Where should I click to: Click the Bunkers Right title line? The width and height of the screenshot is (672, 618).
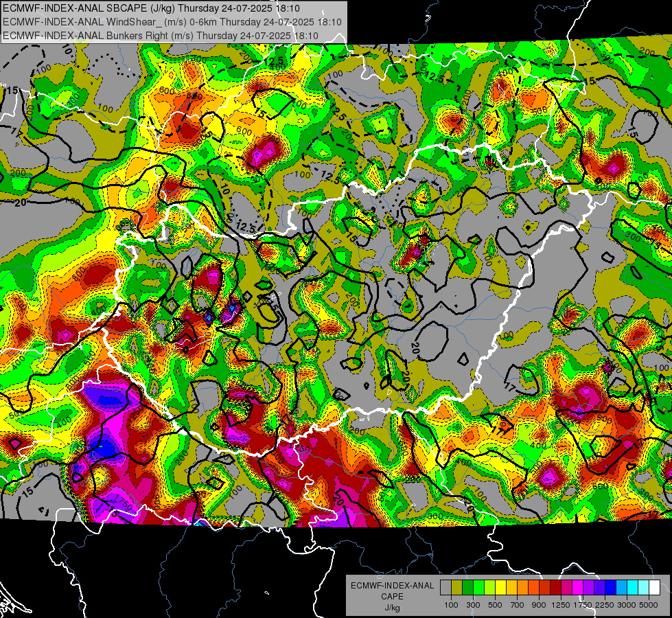(161, 36)
